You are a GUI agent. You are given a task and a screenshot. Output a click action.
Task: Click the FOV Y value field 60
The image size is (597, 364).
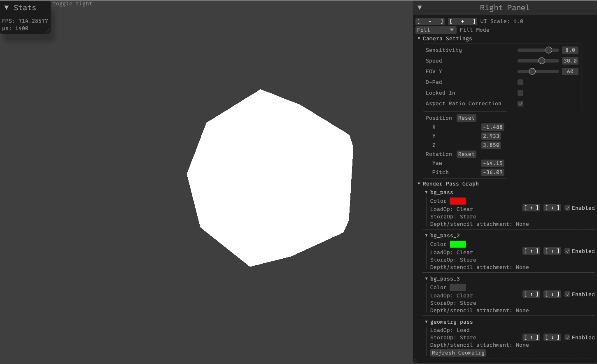pos(570,72)
